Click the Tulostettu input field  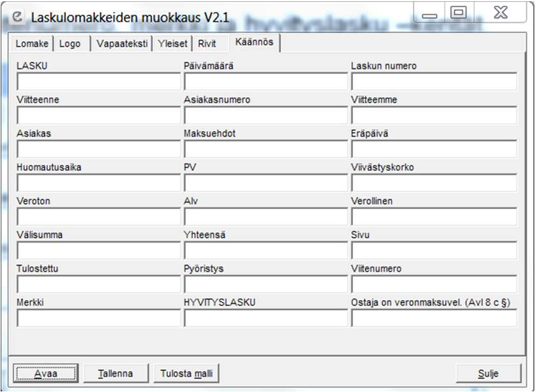click(98, 284)
